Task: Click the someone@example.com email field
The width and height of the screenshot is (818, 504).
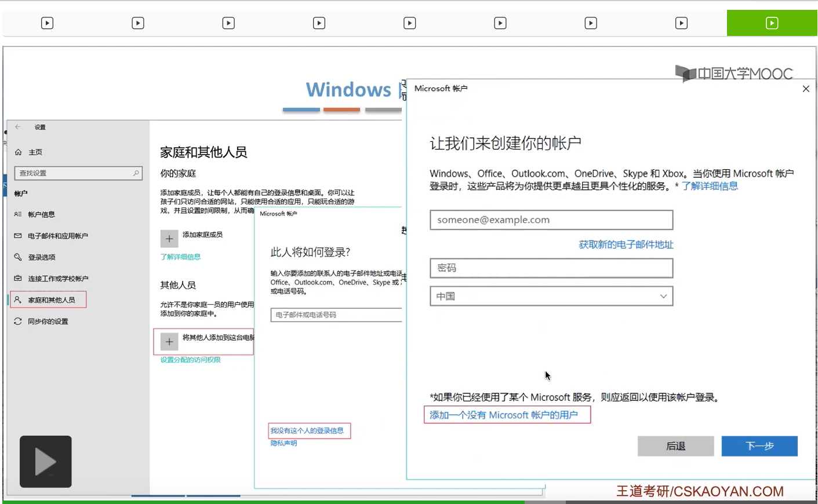Action: pyautogui.click(x=551, y=220)
